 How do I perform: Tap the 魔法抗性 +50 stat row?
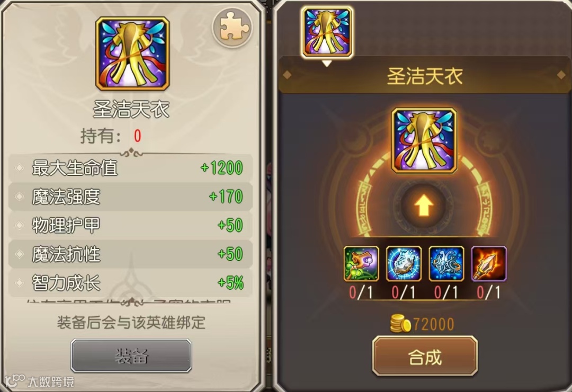[x=130, y=254]
